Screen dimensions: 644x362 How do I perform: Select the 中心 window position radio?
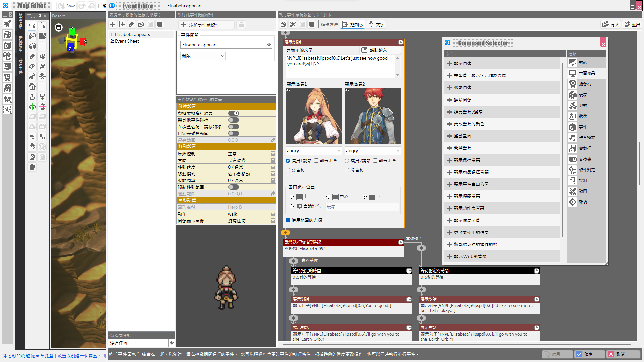[x=328, y=197]
